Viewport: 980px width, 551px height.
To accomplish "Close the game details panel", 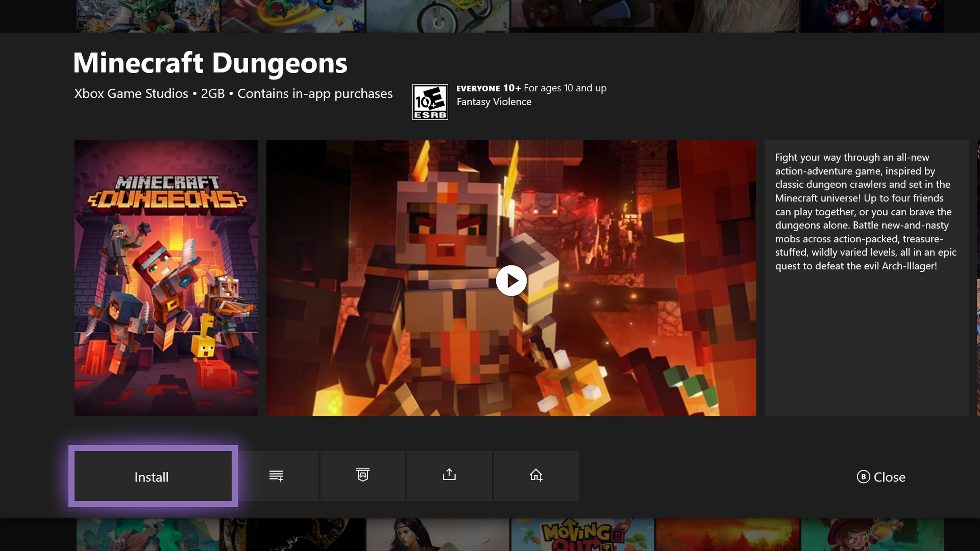I will pos(881,477).
